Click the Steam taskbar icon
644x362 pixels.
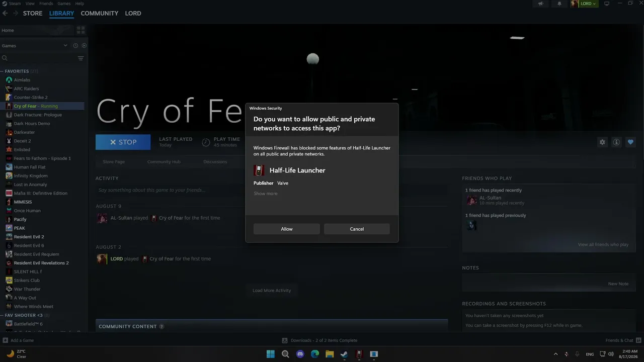click(344, 354)
